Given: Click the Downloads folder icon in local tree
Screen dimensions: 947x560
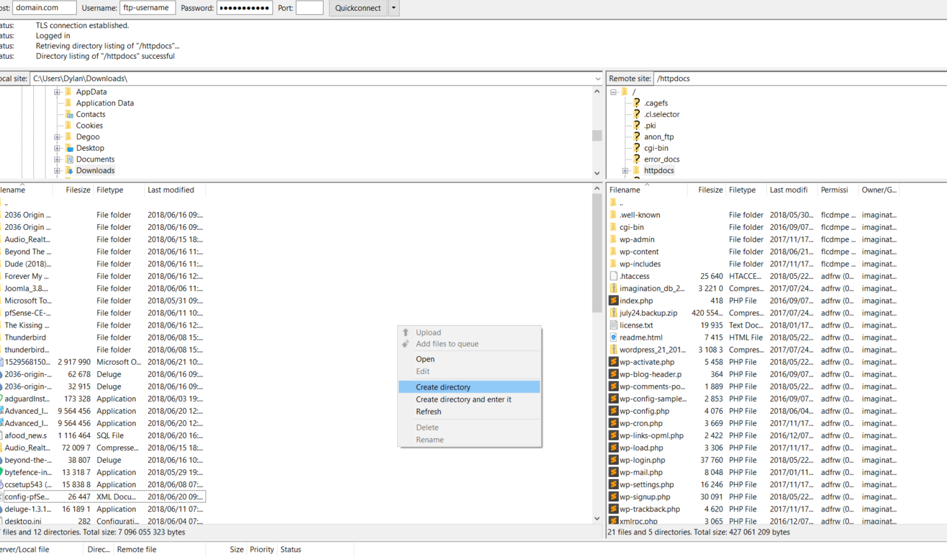Looking at the screenshot, I should click(x=69, y=170).
